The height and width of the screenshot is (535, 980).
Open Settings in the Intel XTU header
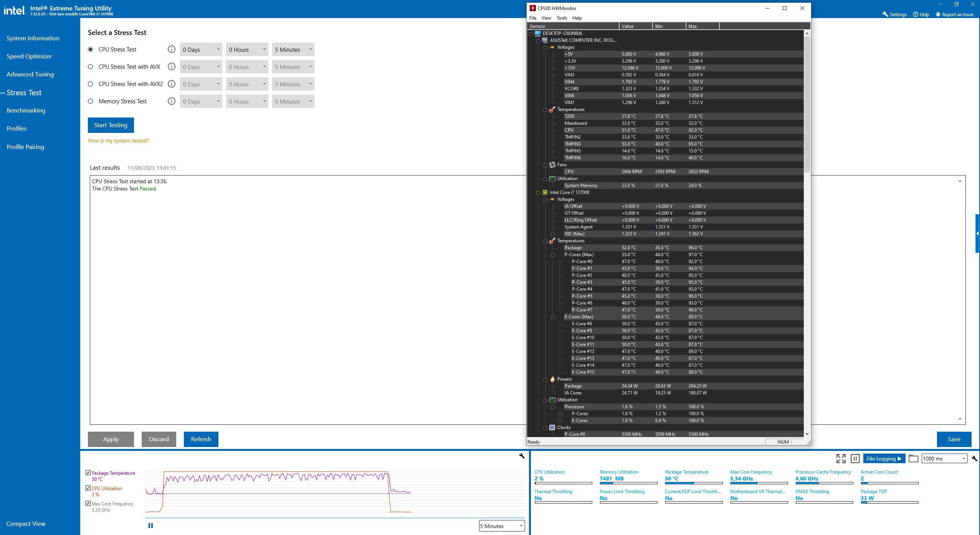tap(894, 15)
